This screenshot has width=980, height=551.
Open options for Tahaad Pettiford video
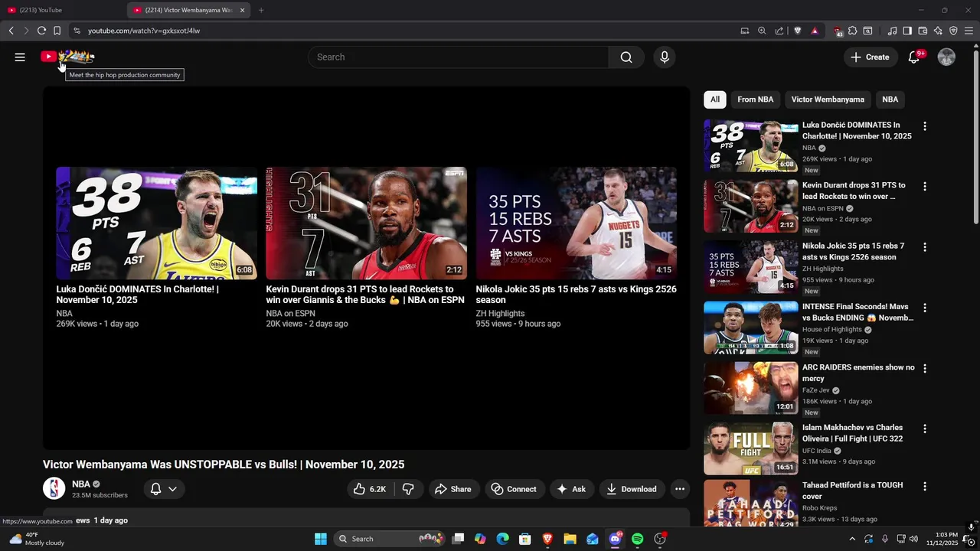(924, 487)
